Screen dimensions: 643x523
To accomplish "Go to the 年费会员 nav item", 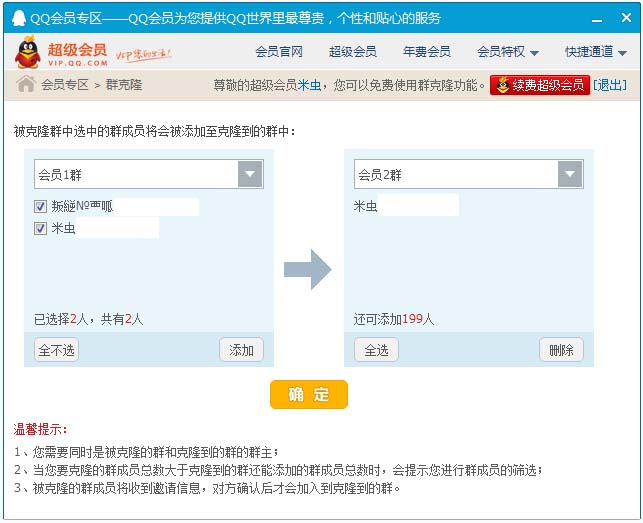I will click(x=426, y=52).
